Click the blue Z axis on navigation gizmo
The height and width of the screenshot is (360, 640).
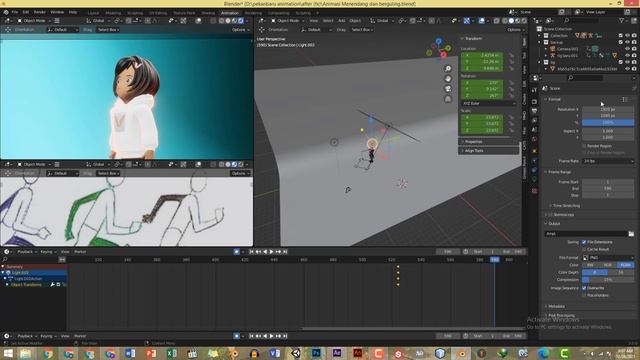(x=438, y=41)
